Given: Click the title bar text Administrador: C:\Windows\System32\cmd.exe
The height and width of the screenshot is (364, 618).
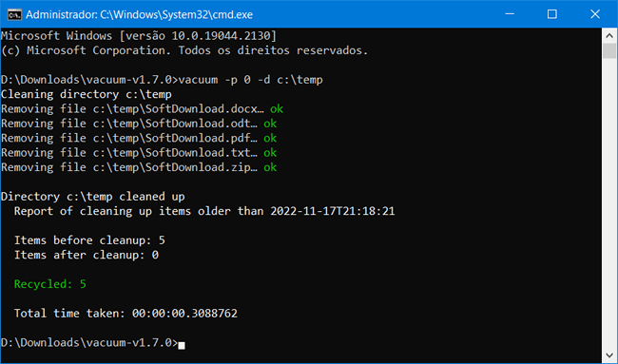Looking at the screenshot, I should point(139,14).
